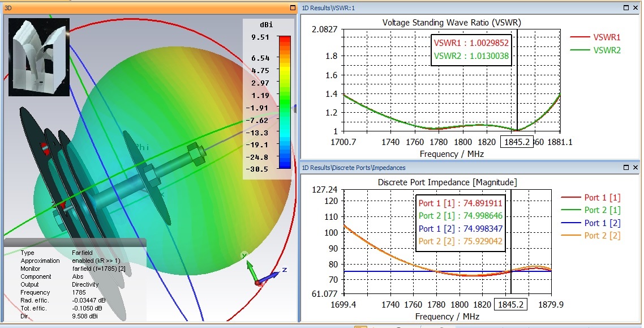This screenshot has height=328, width=644.
Task: Click the Port 2 [2] : 75.929042 readout
Action: [461, 241]
